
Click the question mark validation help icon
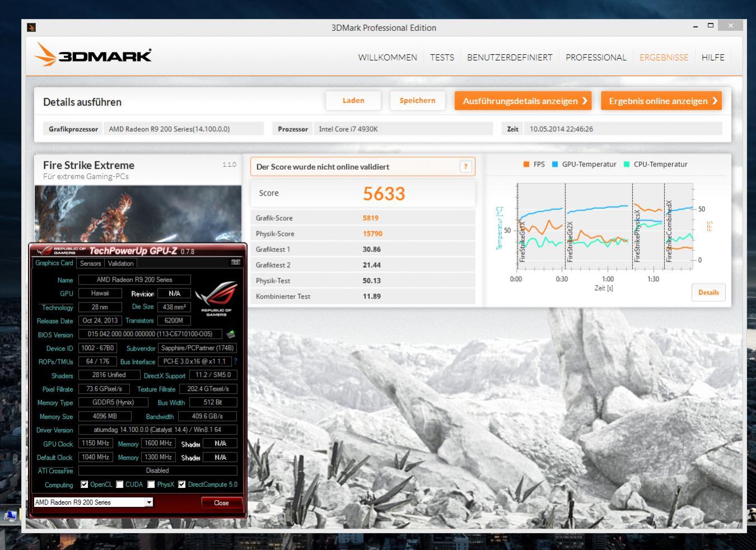tap(465, 166)
